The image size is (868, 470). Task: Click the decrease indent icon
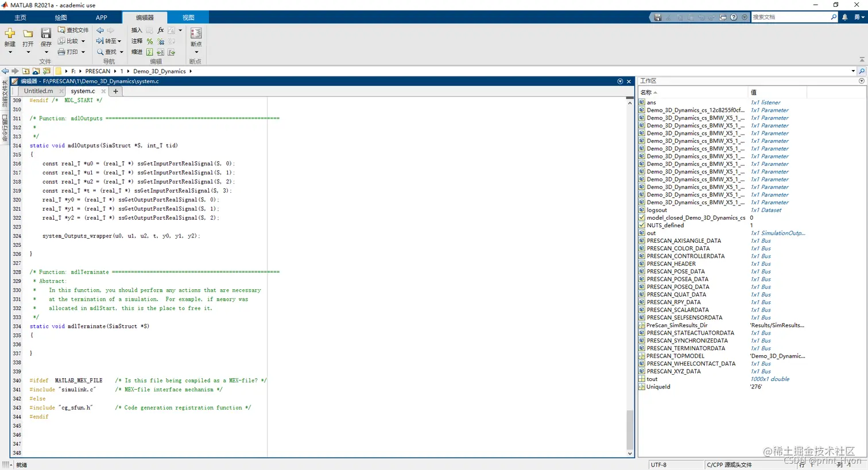172,52
